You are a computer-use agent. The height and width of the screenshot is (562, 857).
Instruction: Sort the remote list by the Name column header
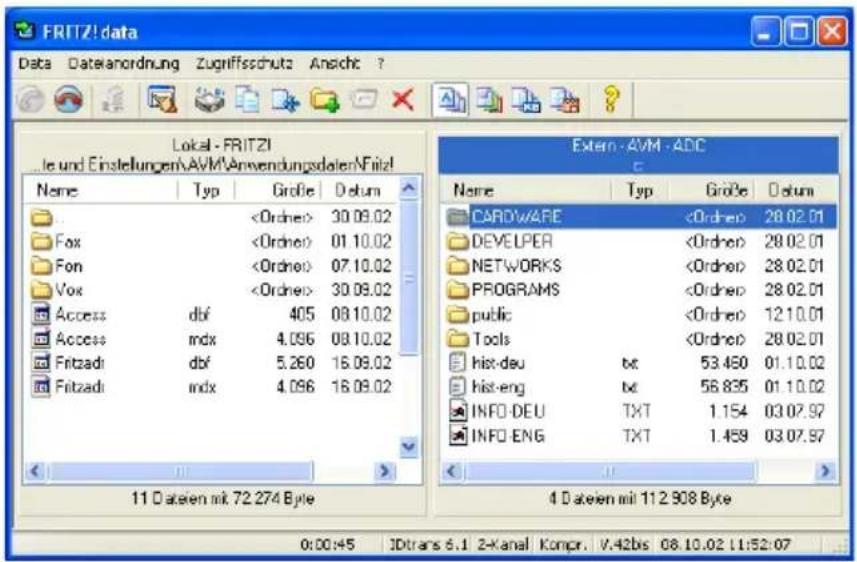point(526,190)
